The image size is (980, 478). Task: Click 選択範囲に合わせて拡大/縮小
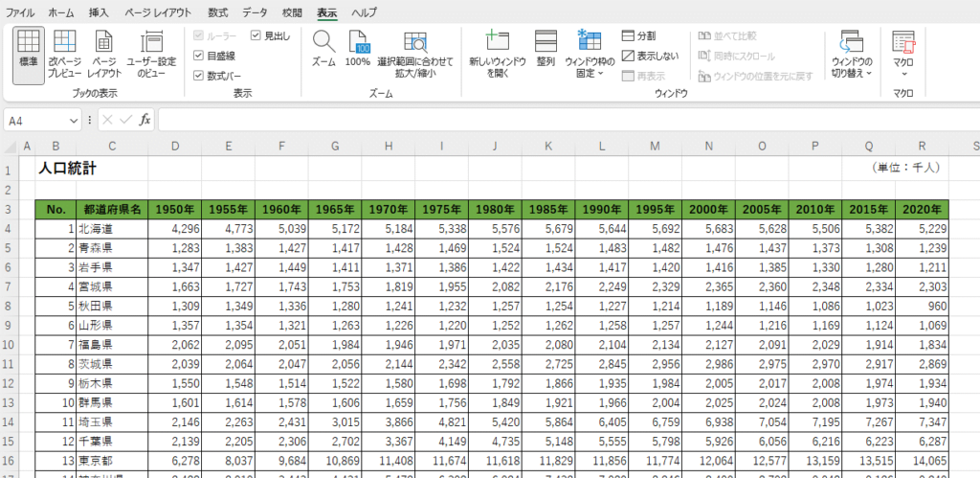pos(415,55)
